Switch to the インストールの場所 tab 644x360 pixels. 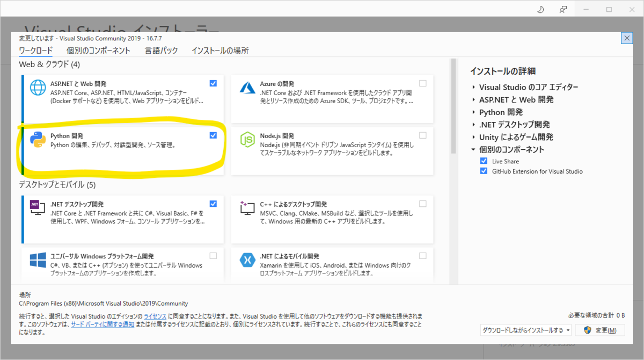coord(220,51)
